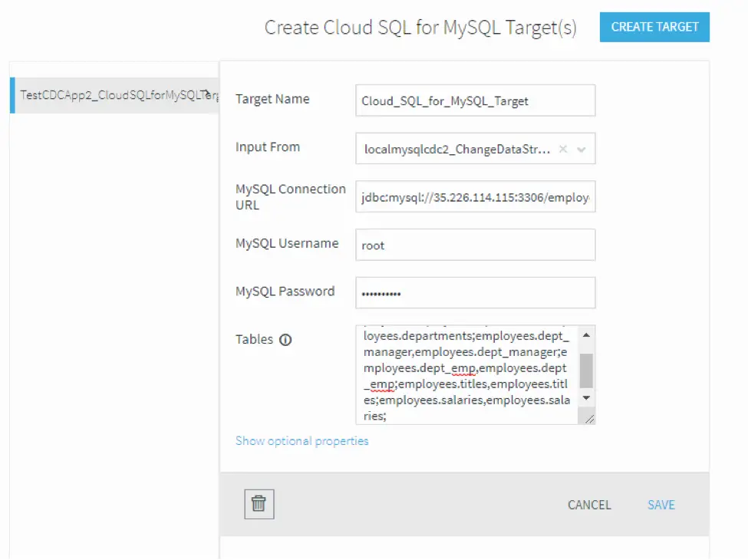Click into the MySQL Connection URL field
Image resolution: width=748 pixels, height=560 pixels.
click(475, 197)
